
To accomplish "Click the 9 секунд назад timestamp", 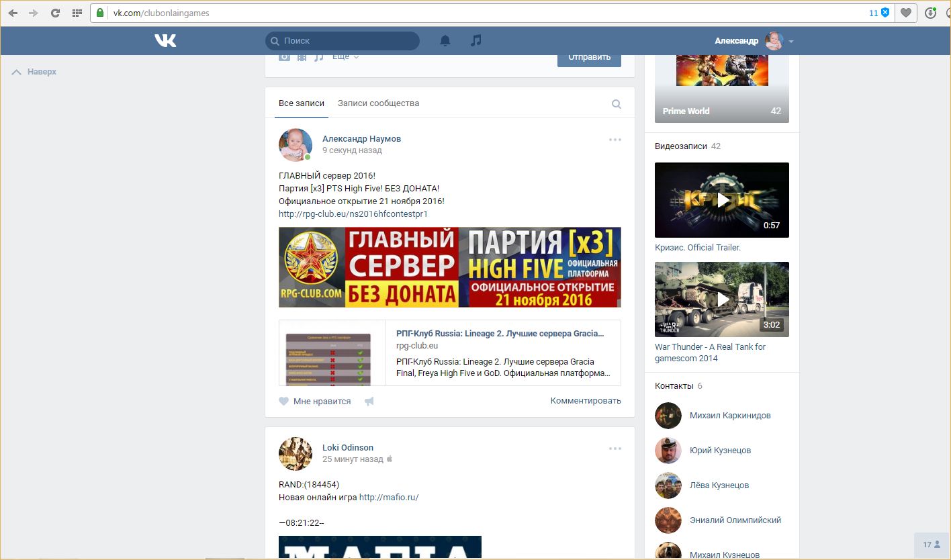I will [x=352, y=150].
